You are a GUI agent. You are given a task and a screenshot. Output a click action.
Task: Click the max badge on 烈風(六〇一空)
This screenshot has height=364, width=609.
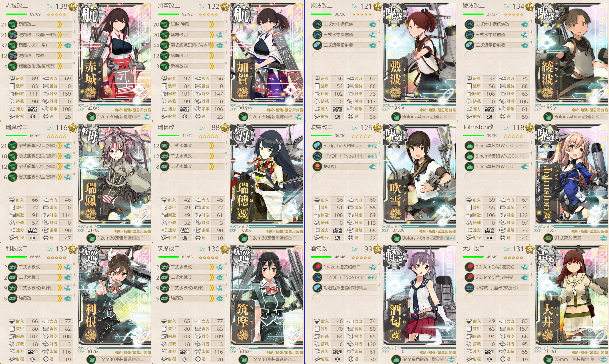[68, 45]
